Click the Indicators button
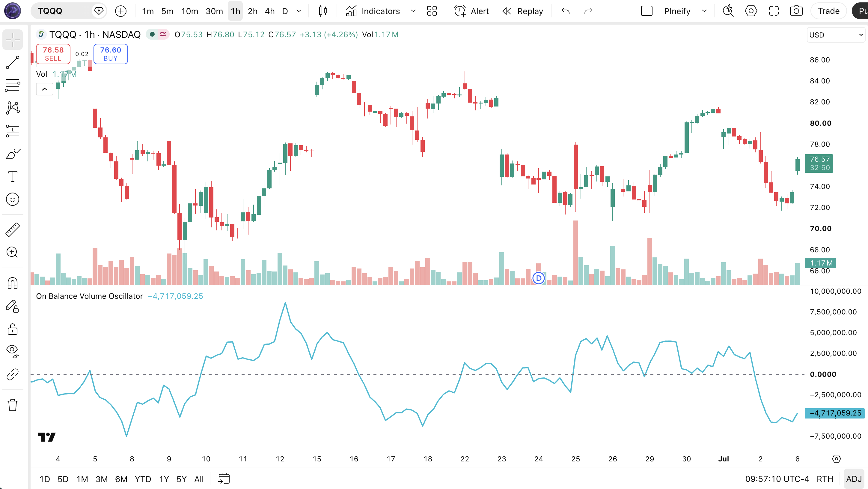The image size is (868, 489). pos(373,11)
